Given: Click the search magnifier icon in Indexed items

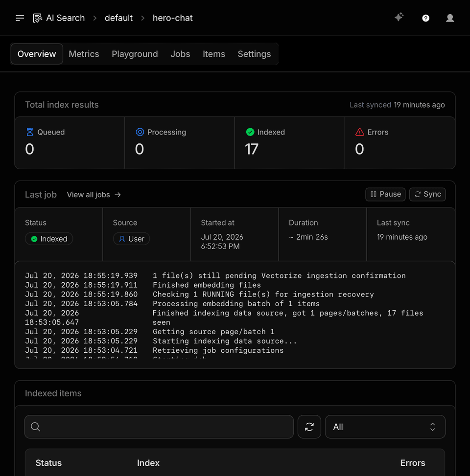Looking at the screenshot, I should (36, 427).
